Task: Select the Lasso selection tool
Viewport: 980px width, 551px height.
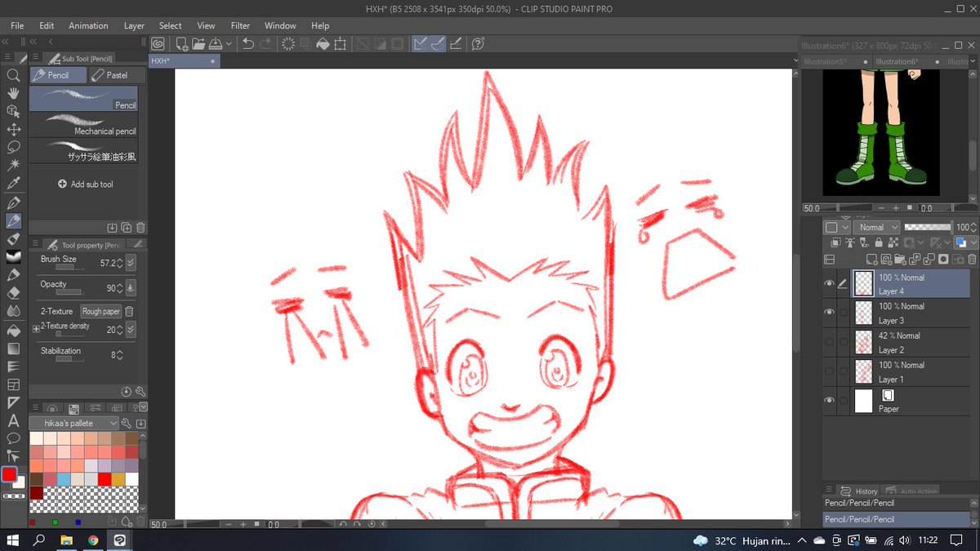Action: [13, 147]
